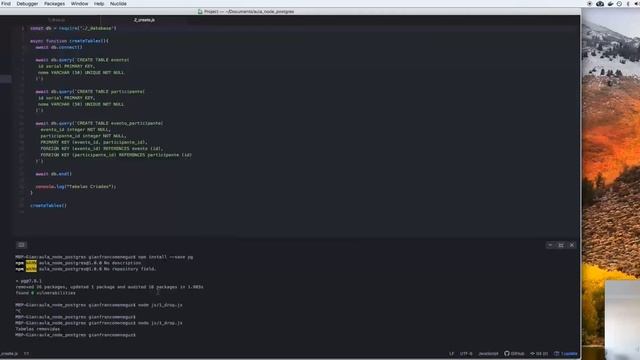The width and height of the screenshot is (640, 360).
Task: Click the "await db.end()" line
Action: pos(53,174)
